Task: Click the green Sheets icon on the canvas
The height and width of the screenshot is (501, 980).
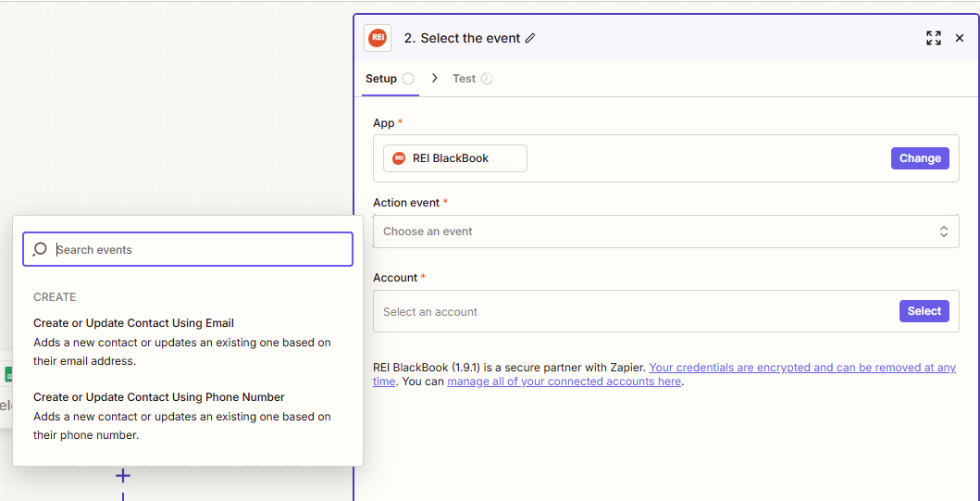Action: [8, 375]
